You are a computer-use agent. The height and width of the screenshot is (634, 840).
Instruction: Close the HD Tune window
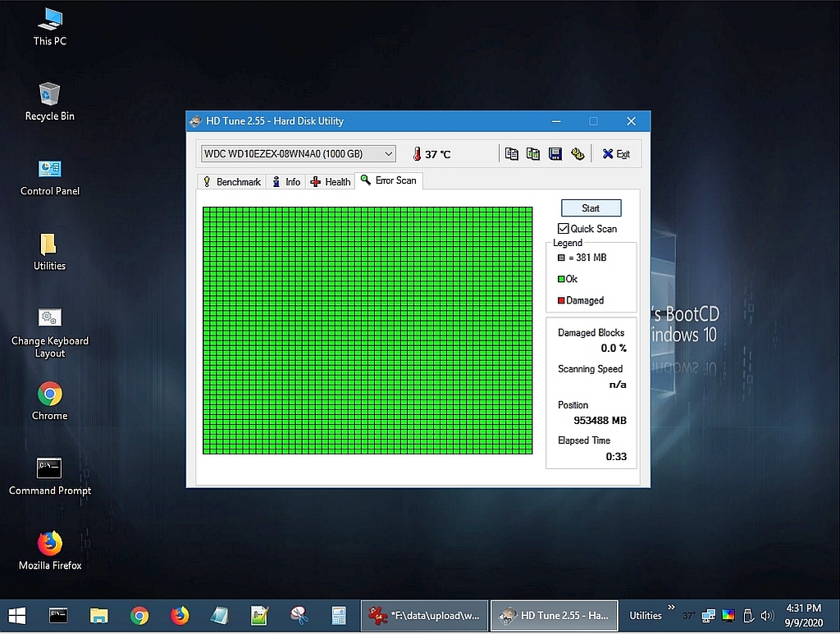click(x=631, y=121)
